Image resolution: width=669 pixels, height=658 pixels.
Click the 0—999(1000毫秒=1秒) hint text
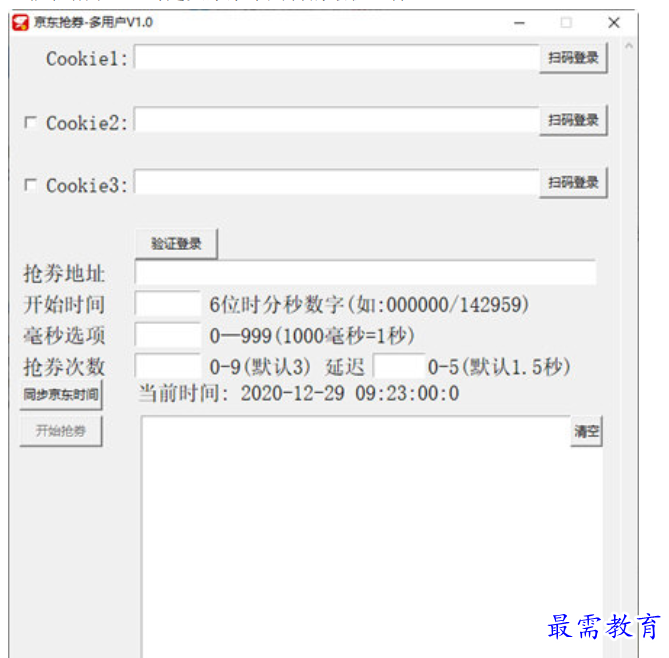click(x=312, y=336)
